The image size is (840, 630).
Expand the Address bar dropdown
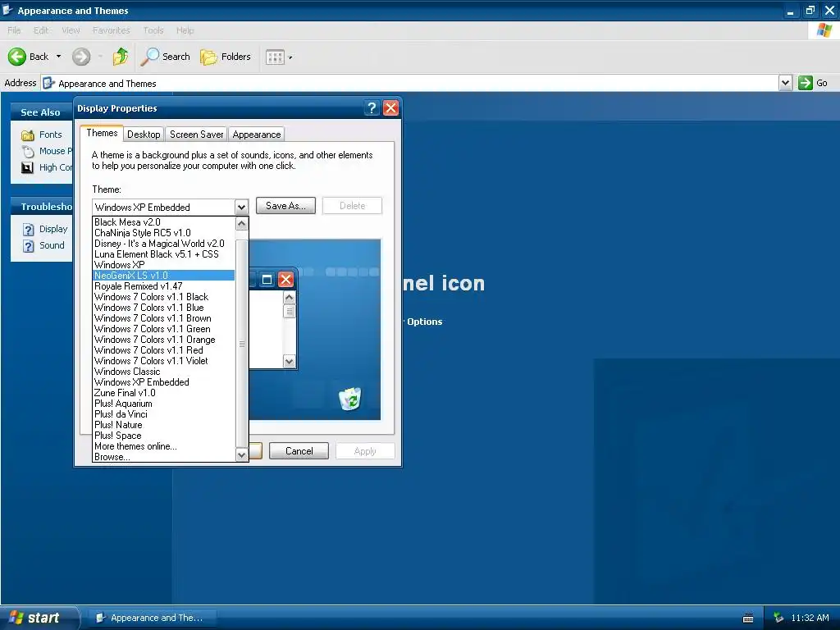785,83
